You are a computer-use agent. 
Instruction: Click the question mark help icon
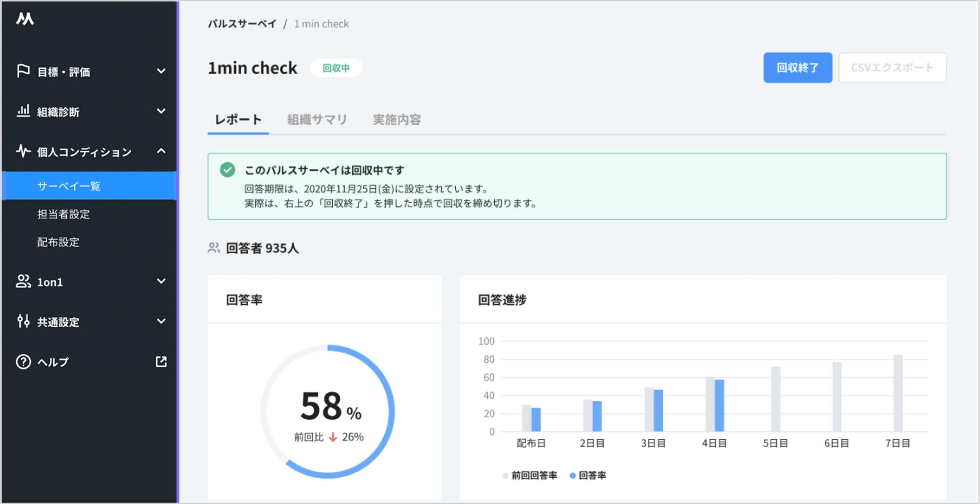23,361
